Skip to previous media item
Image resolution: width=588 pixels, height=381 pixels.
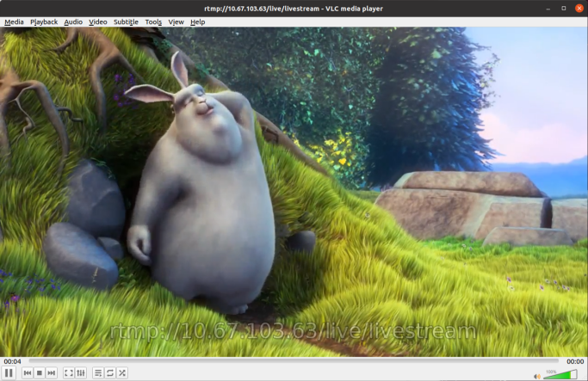coord(28,372)
